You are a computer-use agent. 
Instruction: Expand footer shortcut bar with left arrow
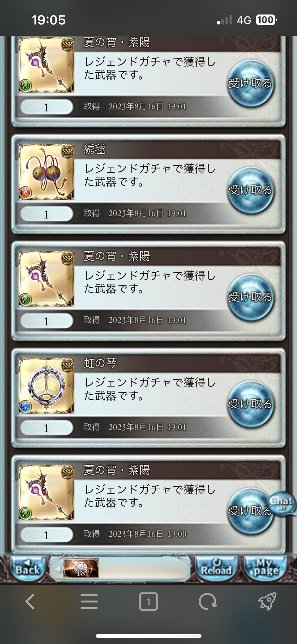click(57, 569)
